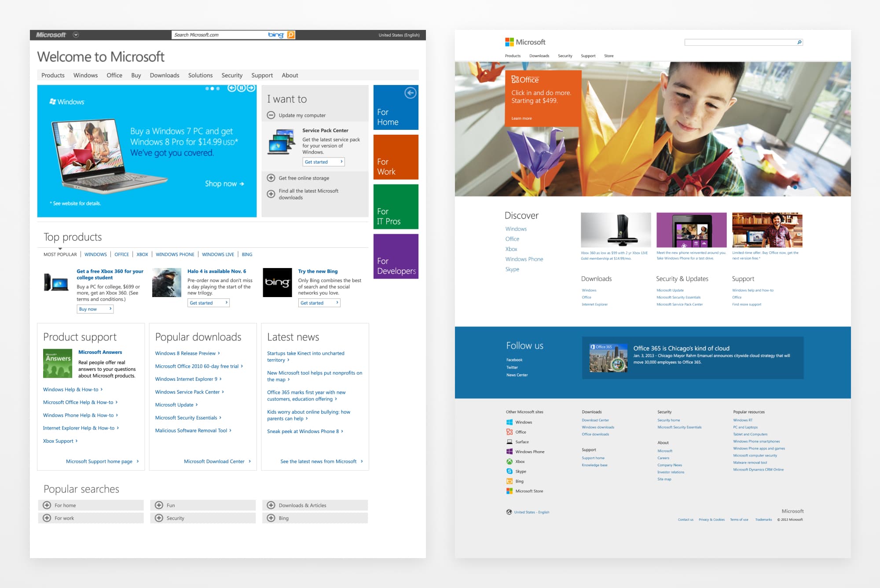Select the BING tab in Top products
880x588 pixels.
(x=247, y=254)
